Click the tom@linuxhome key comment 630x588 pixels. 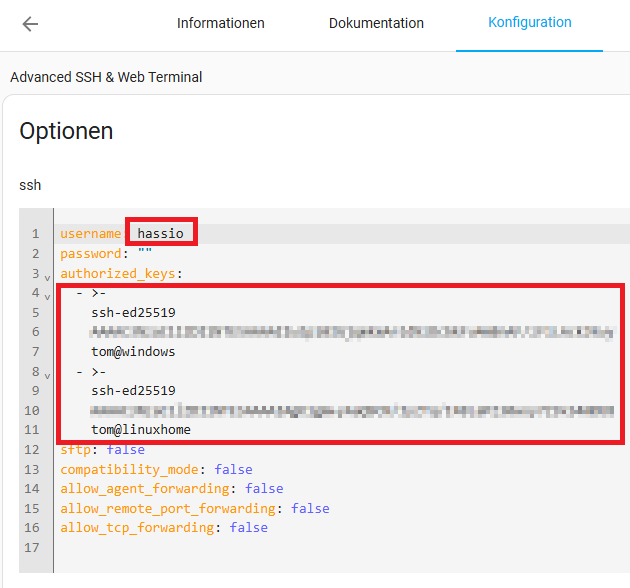tap(141, 429)
